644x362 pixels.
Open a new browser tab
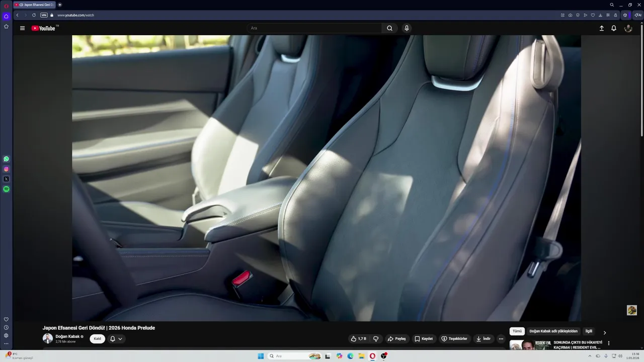(x=60, y=5)
